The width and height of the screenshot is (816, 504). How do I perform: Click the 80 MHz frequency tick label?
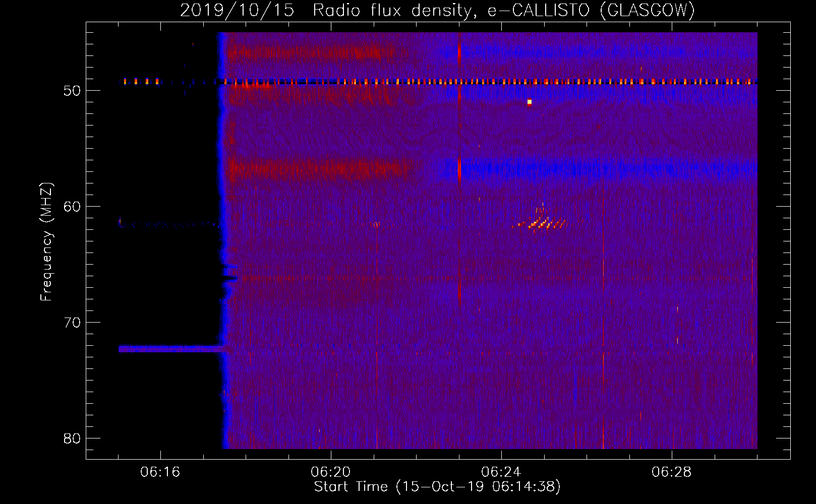coord(72,438)
